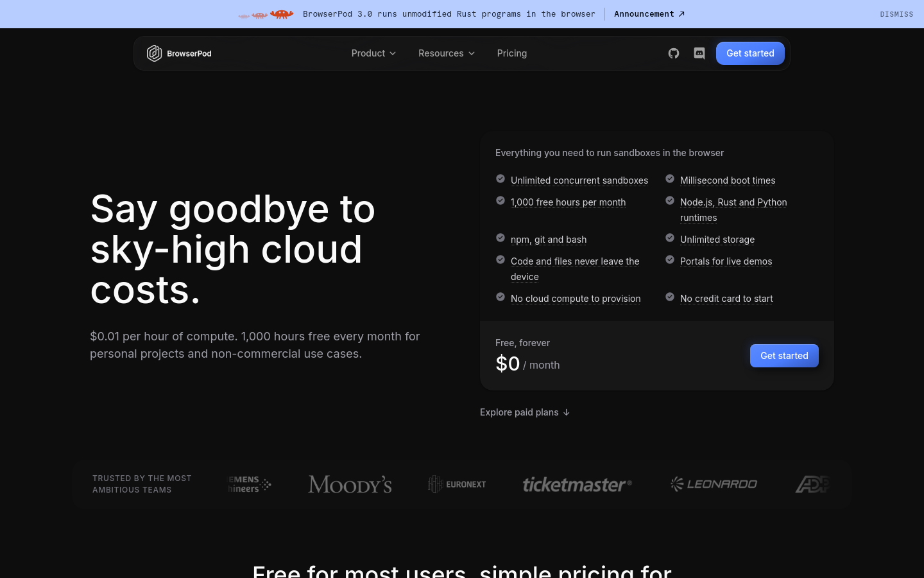Click the "Millisecond boot times" feature text

728,180
